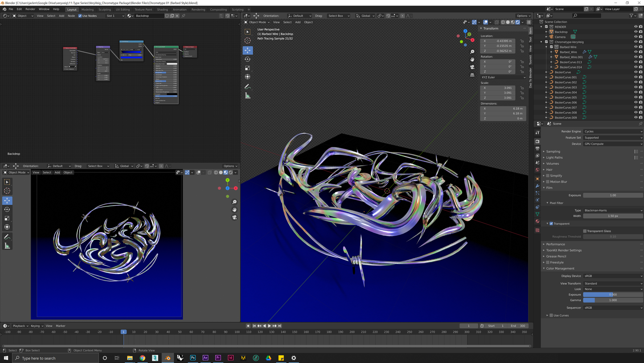Screen dimensions: 644x363
Task: Click the zoom magnifier in main viewport
Action: click(x=472, y=52)
